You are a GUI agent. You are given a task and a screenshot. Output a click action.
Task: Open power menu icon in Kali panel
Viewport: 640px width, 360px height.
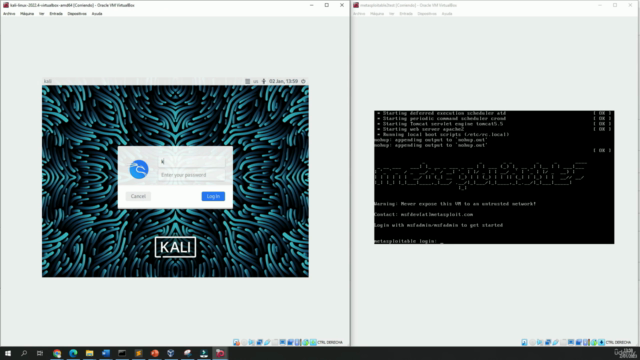point(303,81)
